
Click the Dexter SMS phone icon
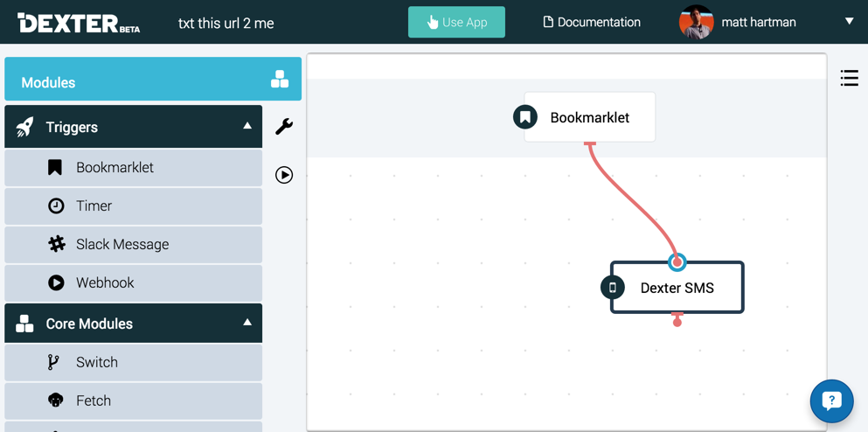click(613, 288)
